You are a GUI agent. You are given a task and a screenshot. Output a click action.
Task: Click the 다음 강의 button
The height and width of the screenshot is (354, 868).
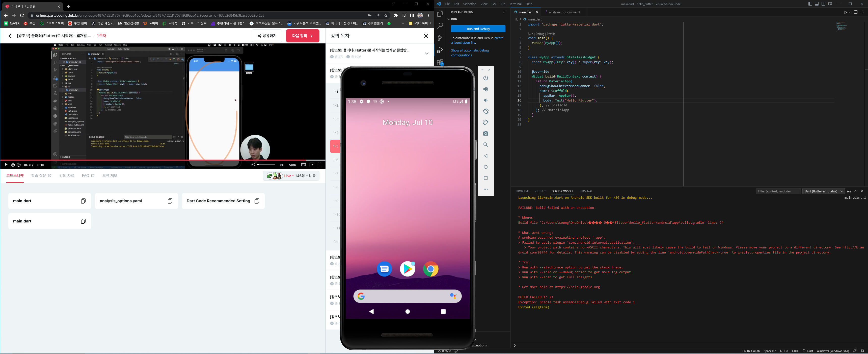tap(303, 36)
